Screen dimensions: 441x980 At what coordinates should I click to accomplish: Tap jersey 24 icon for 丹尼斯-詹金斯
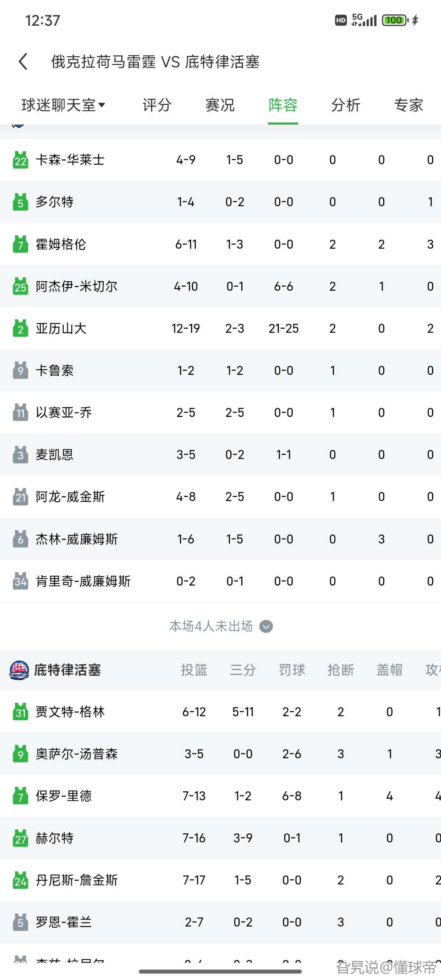coord(20,880)
